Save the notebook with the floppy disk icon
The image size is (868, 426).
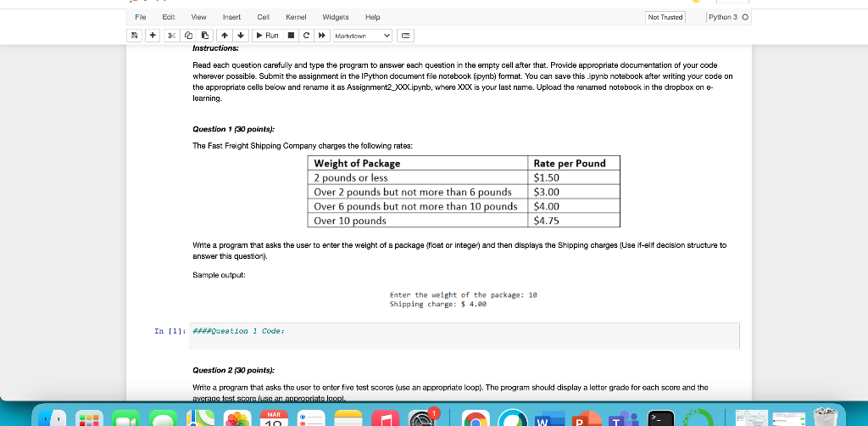[x=134, y=36]
